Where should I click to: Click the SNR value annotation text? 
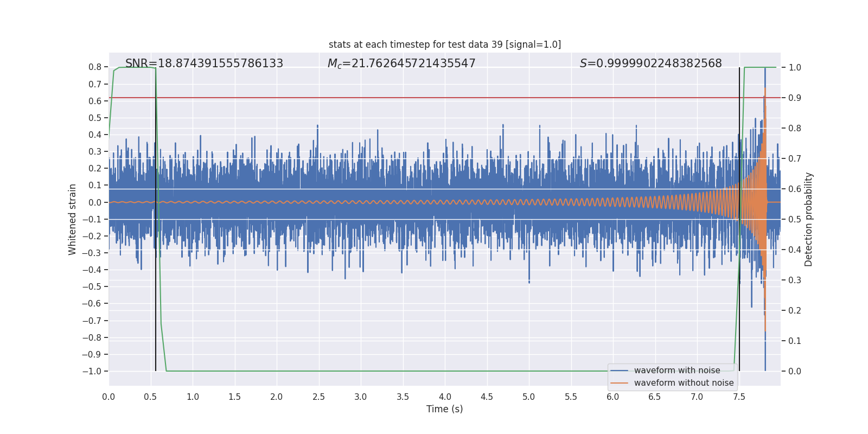click(204, 63)
